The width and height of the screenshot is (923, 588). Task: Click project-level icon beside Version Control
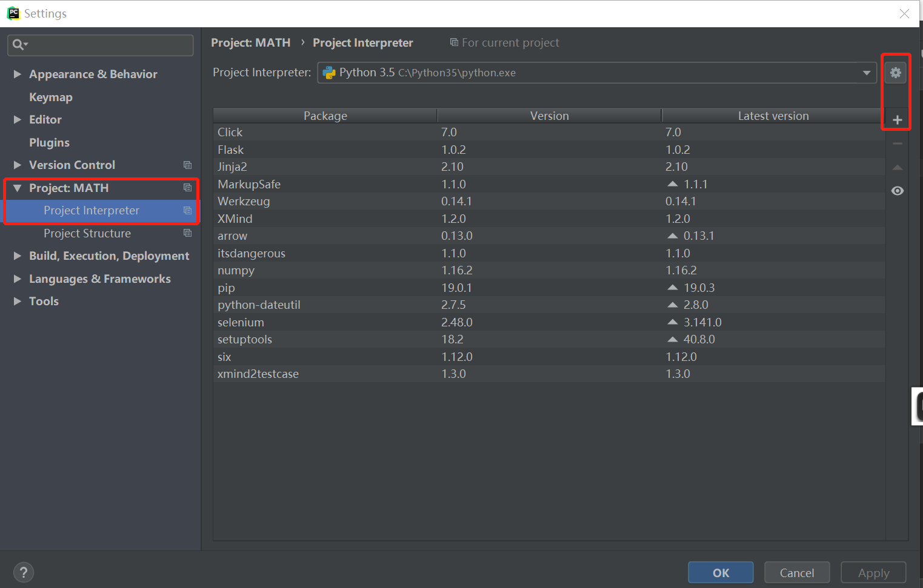(188, 165)
